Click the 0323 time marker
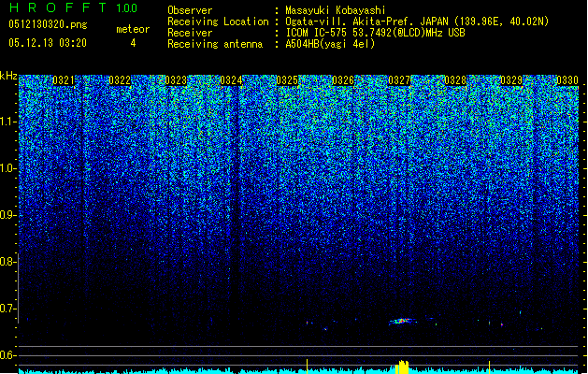Image resolution: width=588 pixels, height=374 pixels. tap(176, 80)
